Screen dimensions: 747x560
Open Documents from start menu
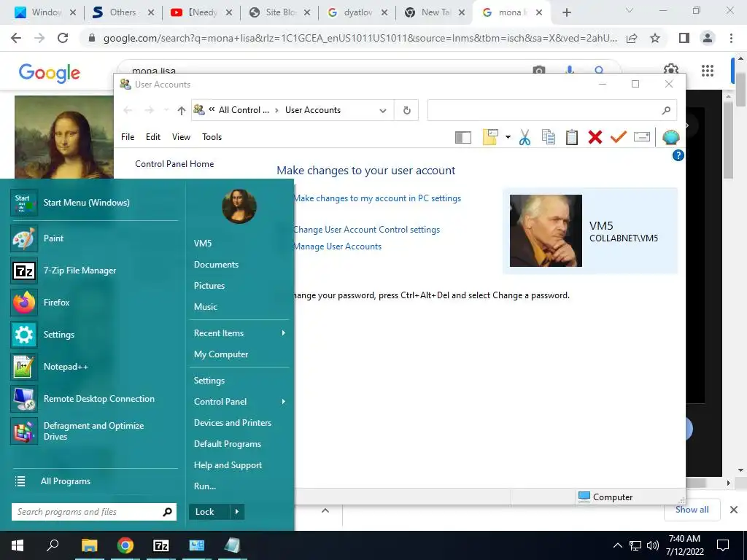[239, 264]
